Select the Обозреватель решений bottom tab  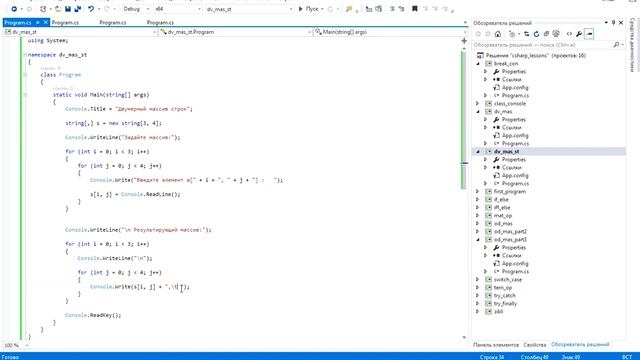580,345
